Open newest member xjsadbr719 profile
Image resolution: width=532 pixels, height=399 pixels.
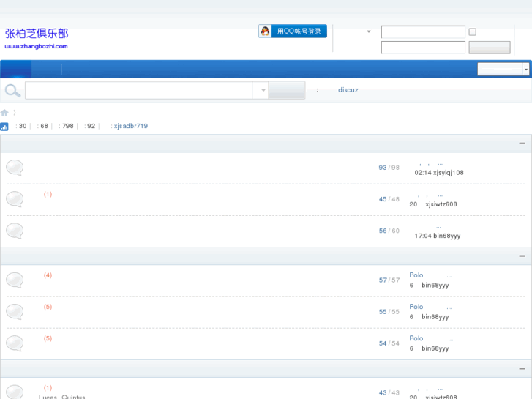pyautogui.click(x=131, y=126)
